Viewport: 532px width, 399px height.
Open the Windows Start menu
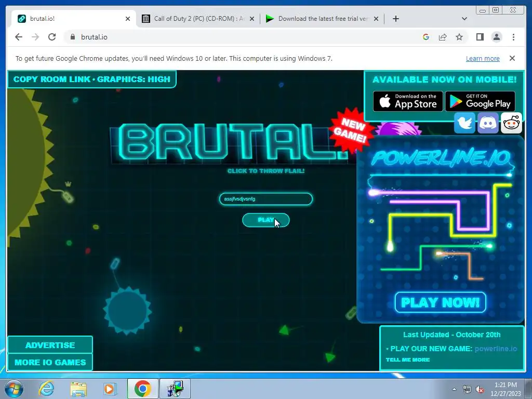14,389
